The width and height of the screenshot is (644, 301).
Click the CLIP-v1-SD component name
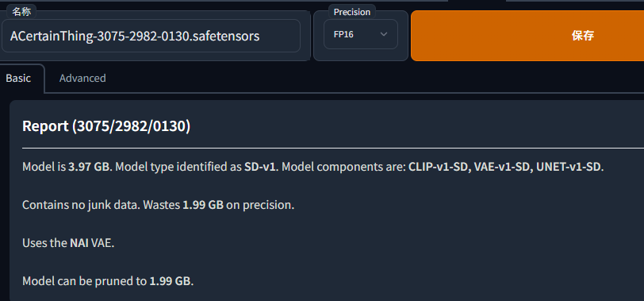[x=439, y=167]
